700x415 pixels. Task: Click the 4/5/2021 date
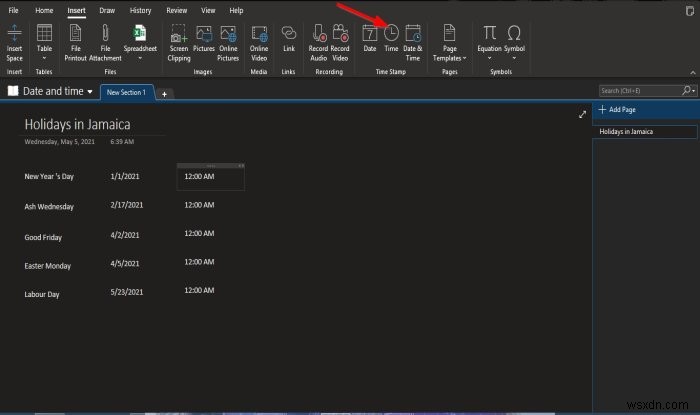pyautogui.click(x=125, y=264)
